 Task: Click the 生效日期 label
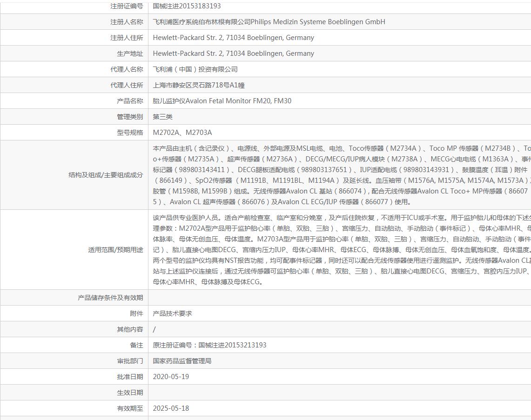tap(130, 393)
